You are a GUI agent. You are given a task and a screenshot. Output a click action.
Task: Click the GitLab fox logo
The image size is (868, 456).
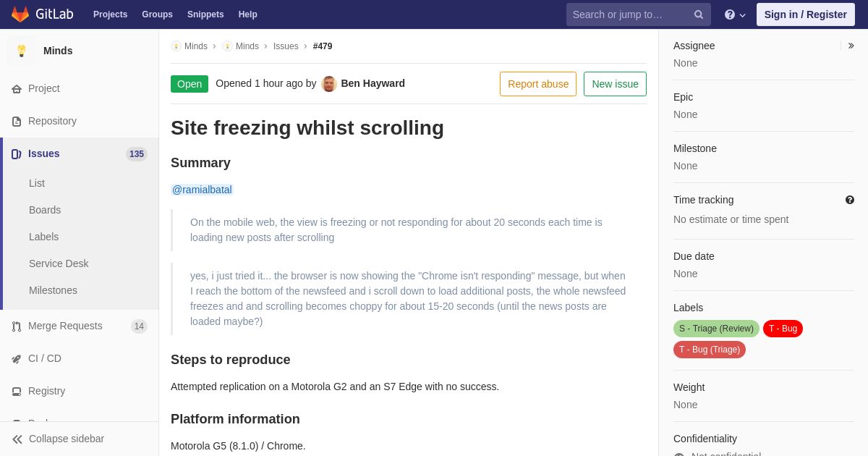pos(20,14)
